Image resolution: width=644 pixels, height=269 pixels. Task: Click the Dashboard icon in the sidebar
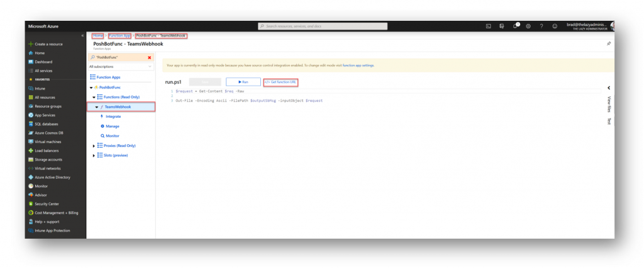[30, 62]
